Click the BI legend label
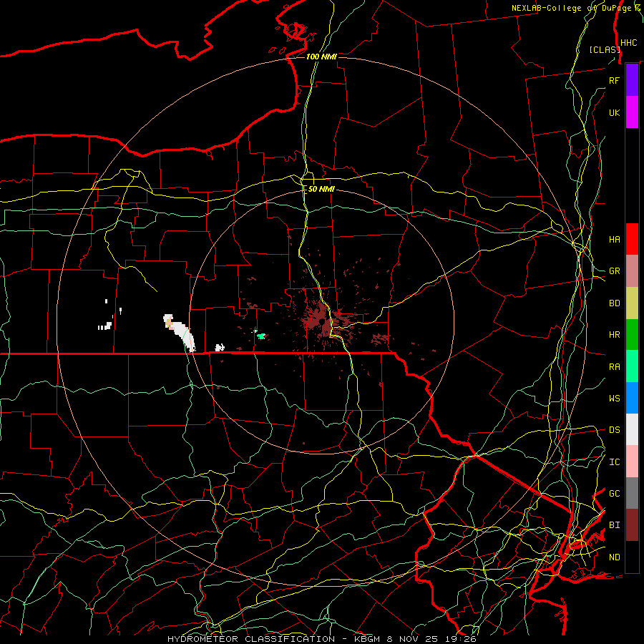Screen dimensions: 644x644 pos(614,525)
